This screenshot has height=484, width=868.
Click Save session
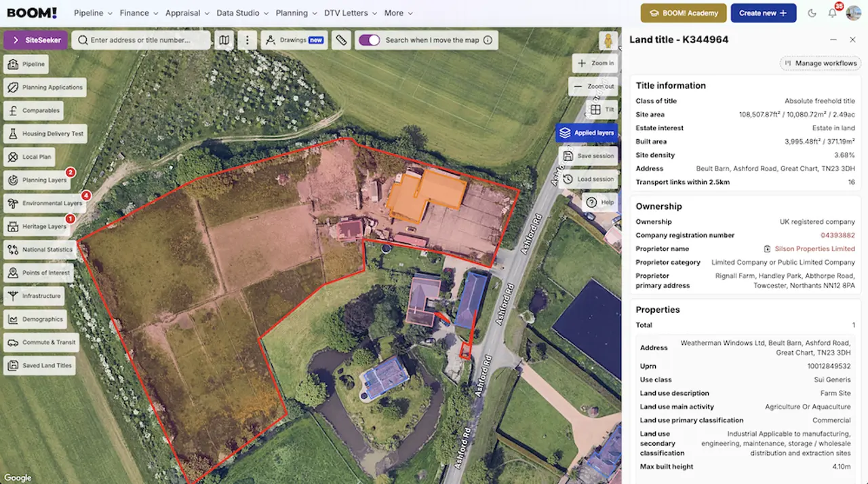coord(588,155)
